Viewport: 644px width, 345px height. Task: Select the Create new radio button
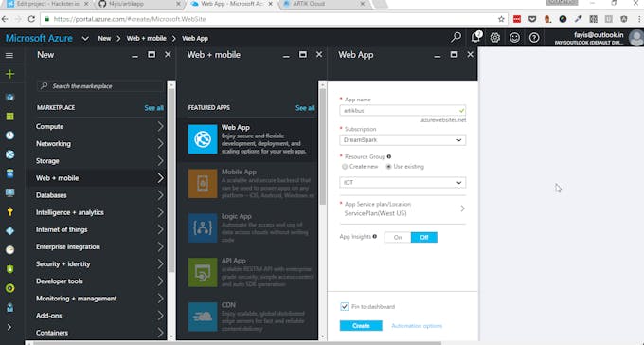tap(345, 167)
